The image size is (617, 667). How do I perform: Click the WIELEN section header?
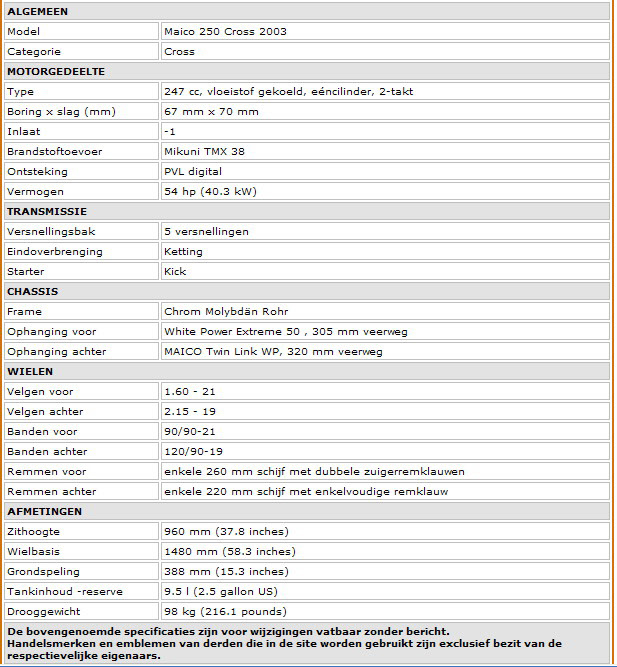tap(307, 371)
